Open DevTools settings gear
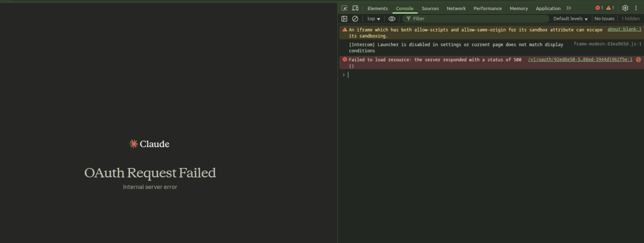Screen dimensions: 644x243 [625, 8]
